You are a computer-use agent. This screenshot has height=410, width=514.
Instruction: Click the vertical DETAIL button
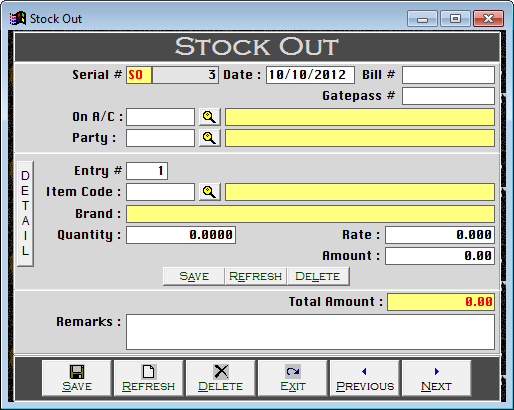[25, 214]
